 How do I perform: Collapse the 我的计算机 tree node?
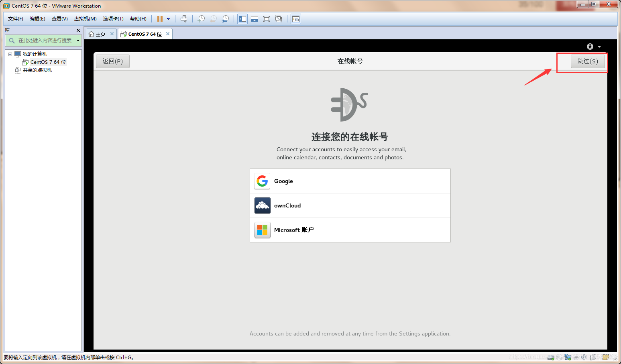[10, 54]
